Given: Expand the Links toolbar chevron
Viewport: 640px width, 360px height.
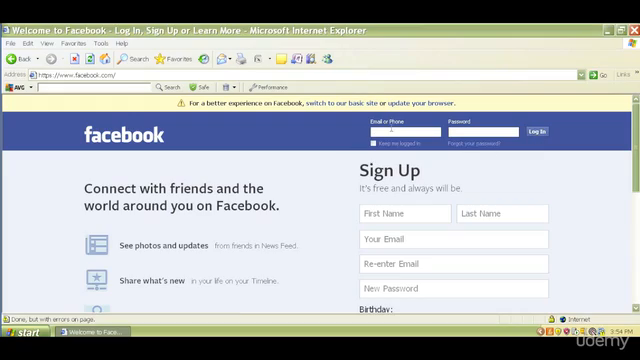Looking at the screenshot, I should (x=637, y=73).
